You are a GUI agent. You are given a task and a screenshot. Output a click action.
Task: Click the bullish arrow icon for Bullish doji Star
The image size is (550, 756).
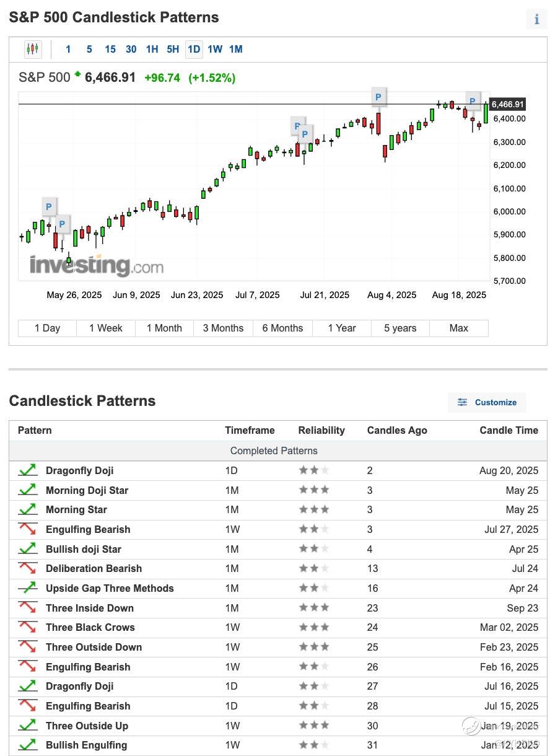[27, 549]
